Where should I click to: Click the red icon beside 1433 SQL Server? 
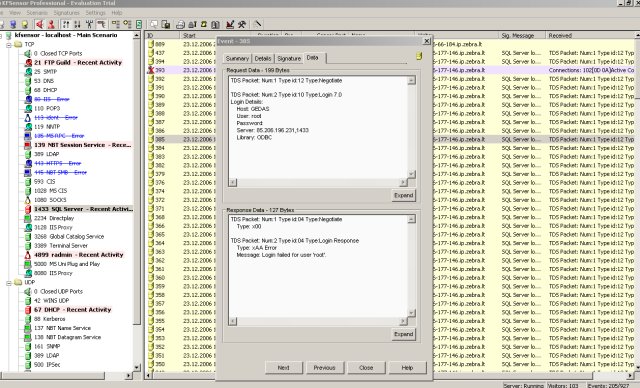pyautogui.click(x=28, y=209)
